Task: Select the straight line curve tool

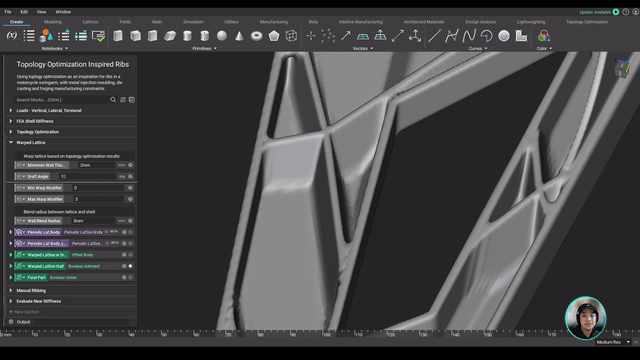Action: coord(434,36)
